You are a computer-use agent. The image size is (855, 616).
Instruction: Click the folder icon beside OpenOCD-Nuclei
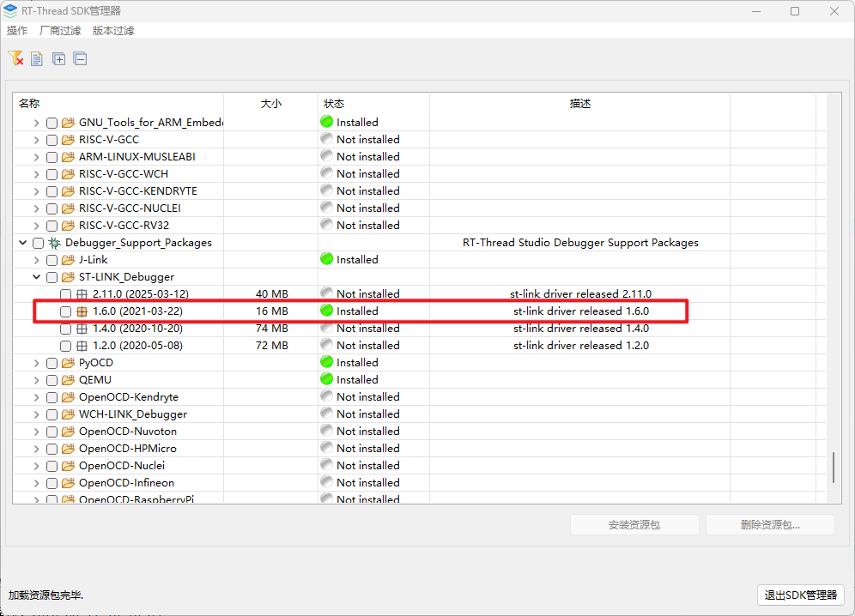pyautogui.click(x=68, y=466)
